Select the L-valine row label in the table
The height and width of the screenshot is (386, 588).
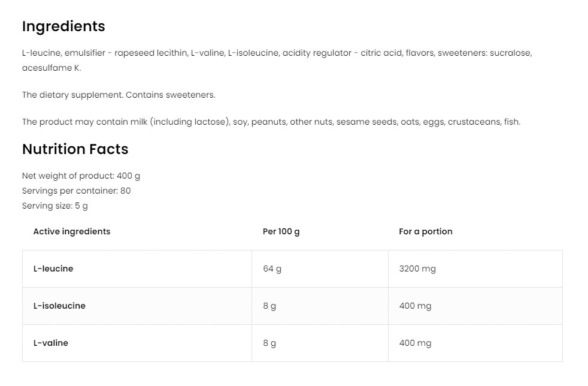(x=51, y=343)
